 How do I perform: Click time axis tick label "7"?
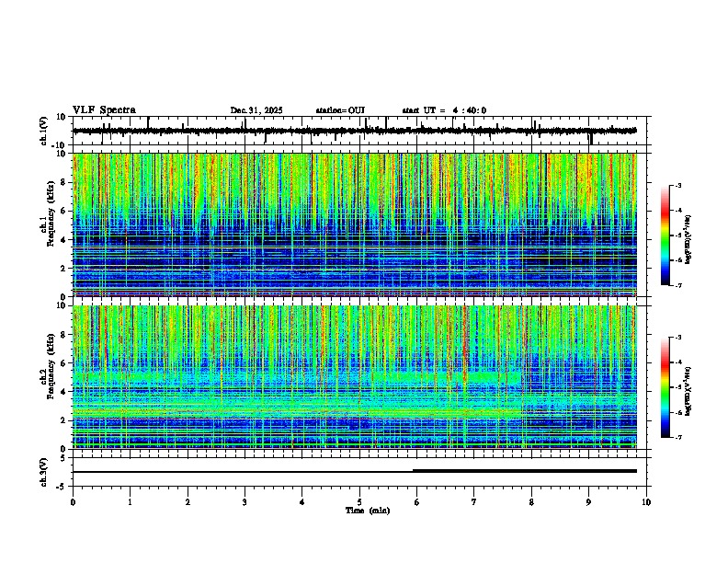pyautogui.click(x=474, y=502)
